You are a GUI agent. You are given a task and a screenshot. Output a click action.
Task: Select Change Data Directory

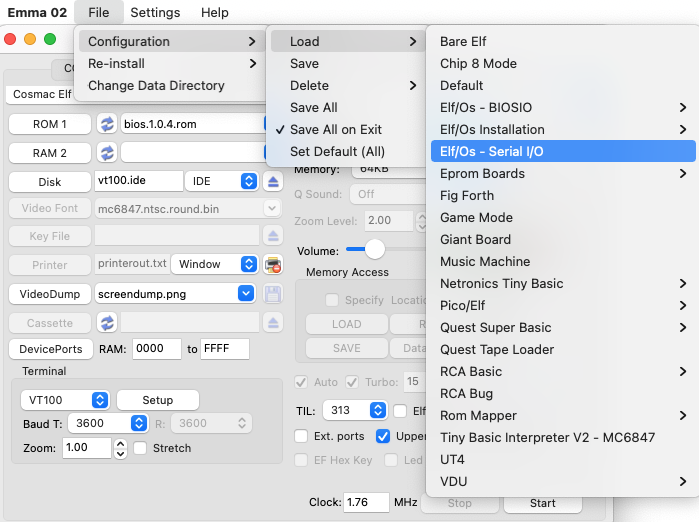click(x=170, y=86)
